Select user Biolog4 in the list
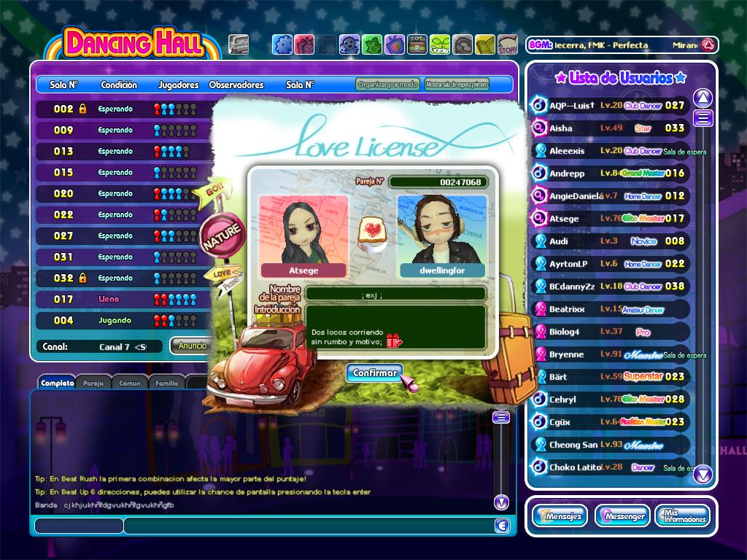Image resolution: width=747 pixels, height=560 pixels. pyautogui.click(x=611, y=332)
